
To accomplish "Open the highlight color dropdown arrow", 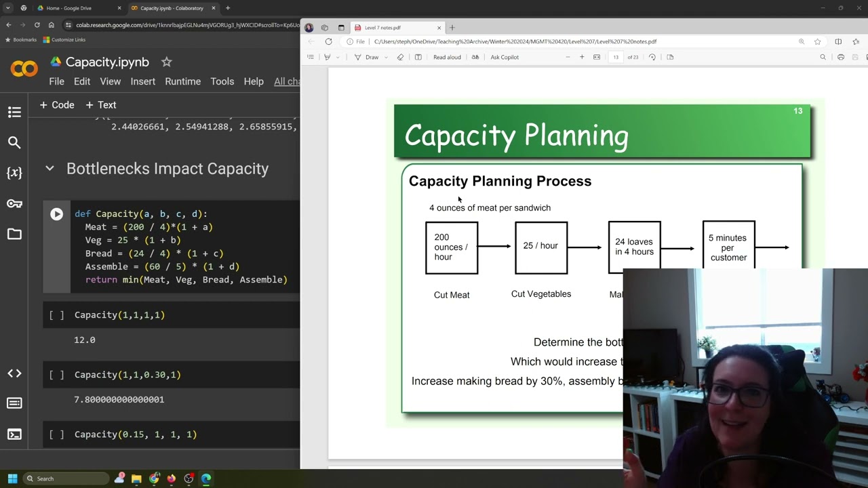I will tap(336, 57).
